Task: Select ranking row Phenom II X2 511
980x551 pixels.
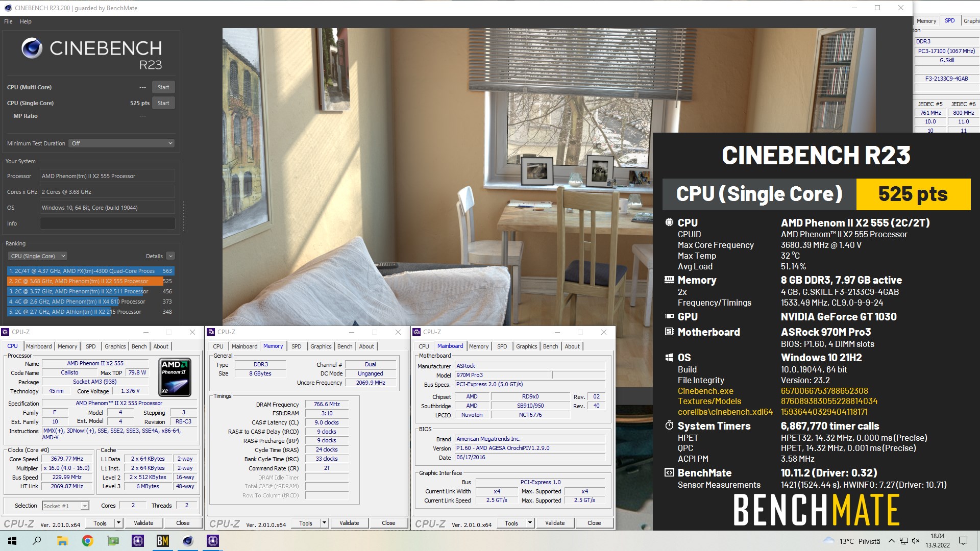Action: tap(90, 291)
